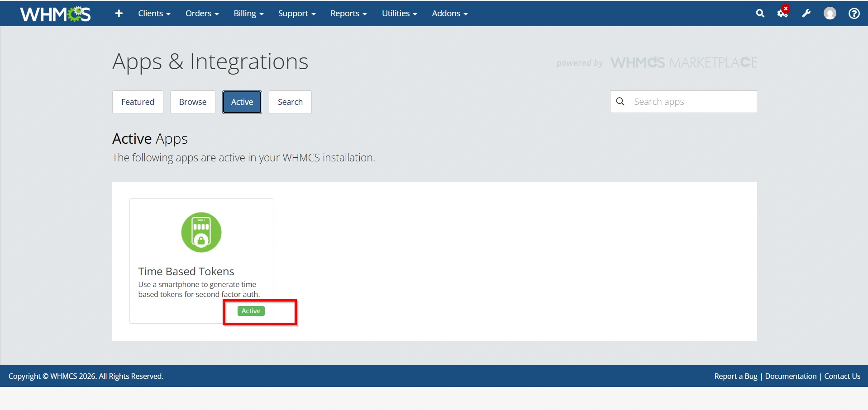Image resolution: width=868 pixels, height=410 pixels.
Task: Select the Active tab
Action: point(242,102)
